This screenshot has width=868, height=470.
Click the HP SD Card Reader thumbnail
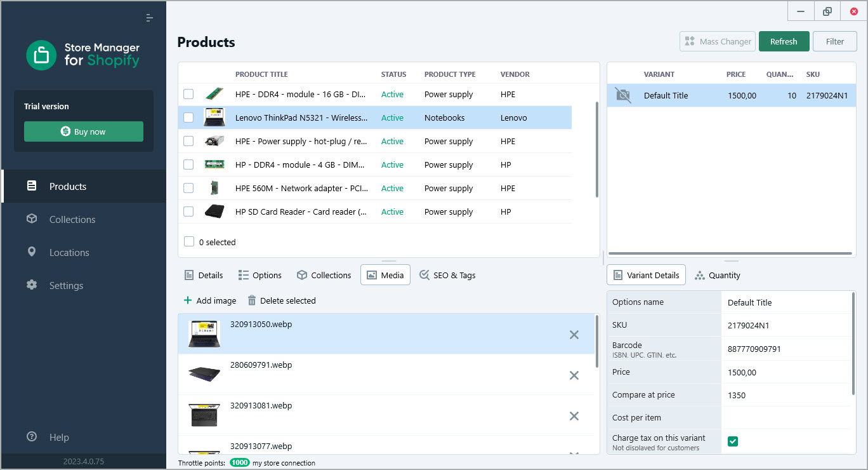214,211
